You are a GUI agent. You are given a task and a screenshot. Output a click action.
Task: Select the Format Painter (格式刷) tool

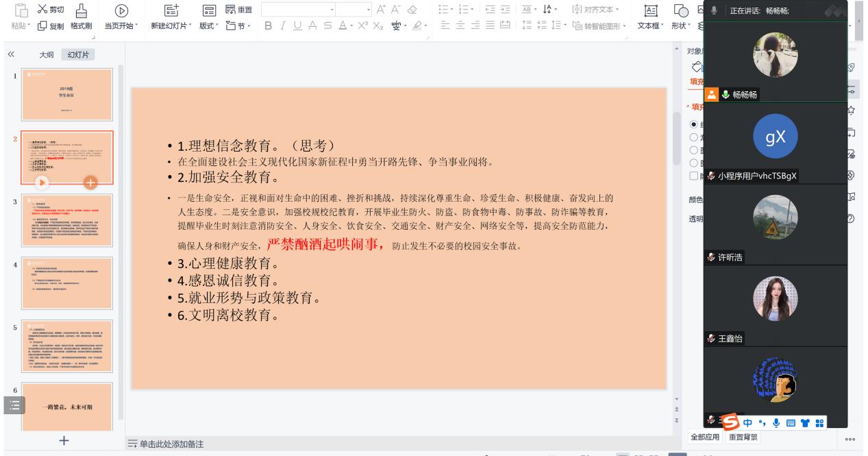click(x=81, y=16)
